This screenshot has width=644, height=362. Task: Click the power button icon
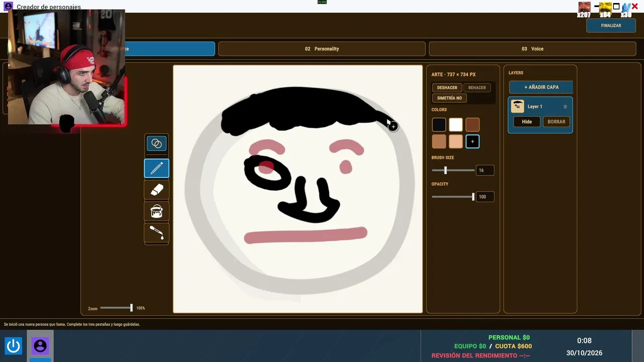click(13, 346)
